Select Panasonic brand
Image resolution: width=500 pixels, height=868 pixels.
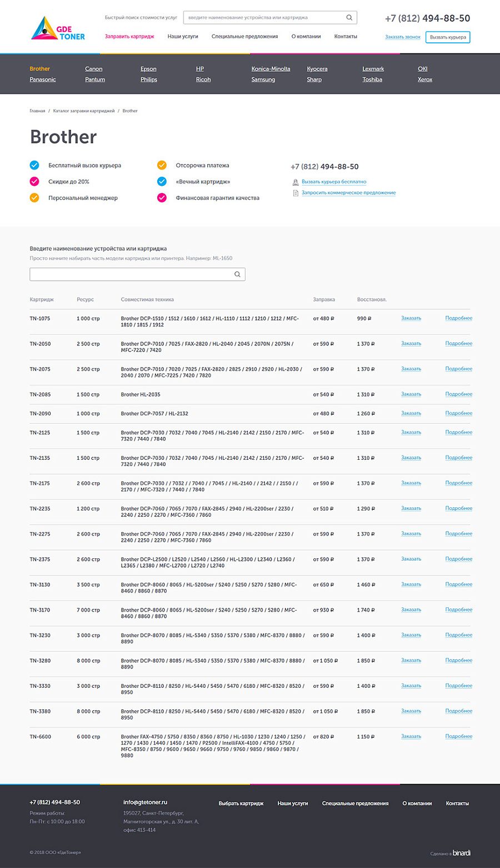tap(43, 80)
